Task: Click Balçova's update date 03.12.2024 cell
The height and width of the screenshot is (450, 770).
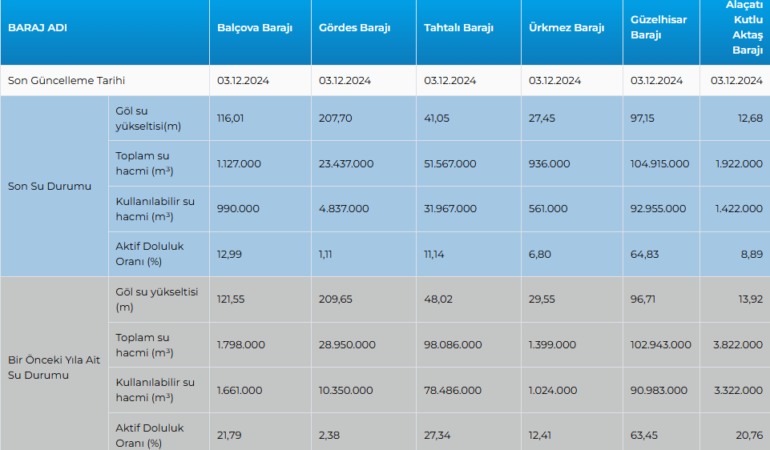Action: pos(242,81)
